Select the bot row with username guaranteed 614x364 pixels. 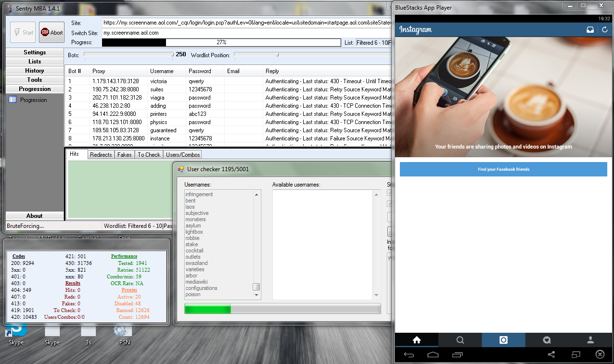click(x=228, y=130)
